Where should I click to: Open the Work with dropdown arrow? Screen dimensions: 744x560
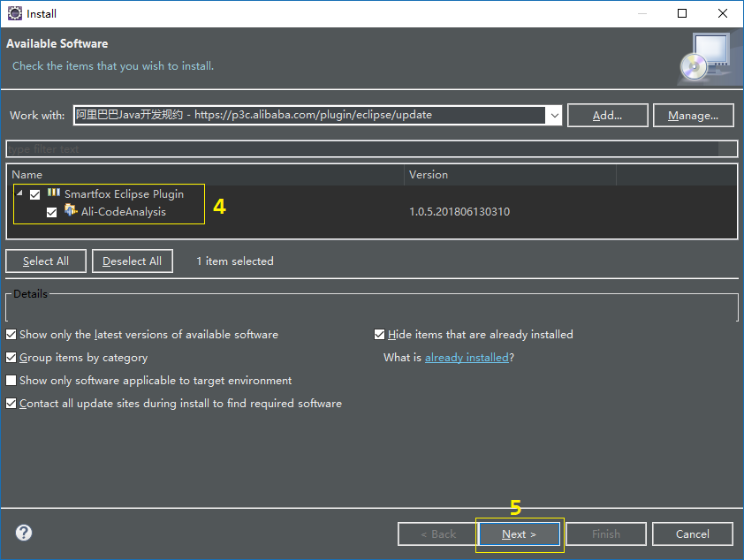[x=554, y=115]
